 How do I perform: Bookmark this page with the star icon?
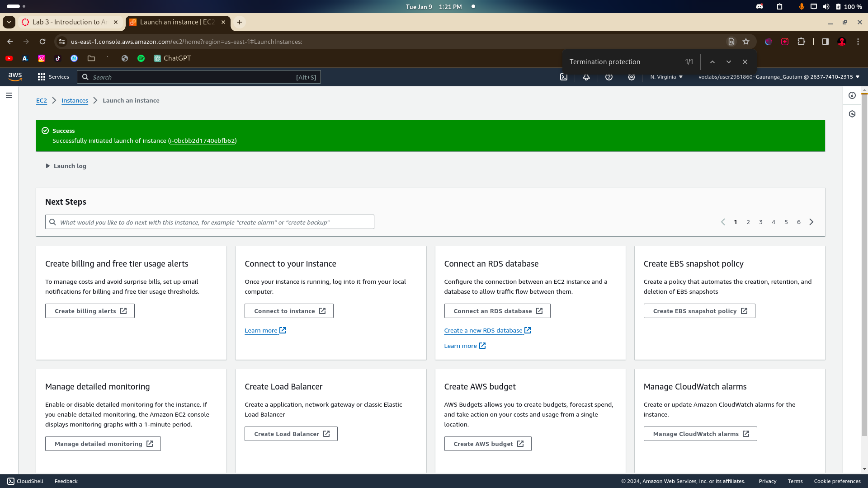tap(746, 42)
